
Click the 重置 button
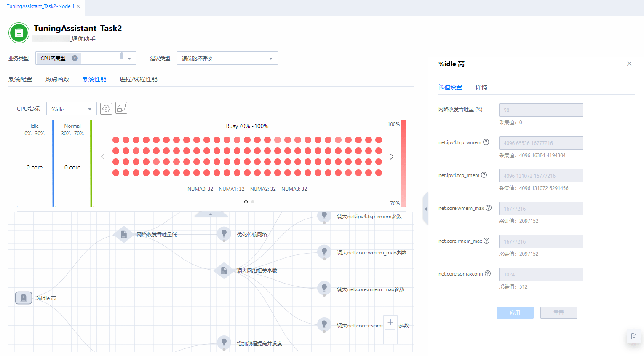point(559,313)
